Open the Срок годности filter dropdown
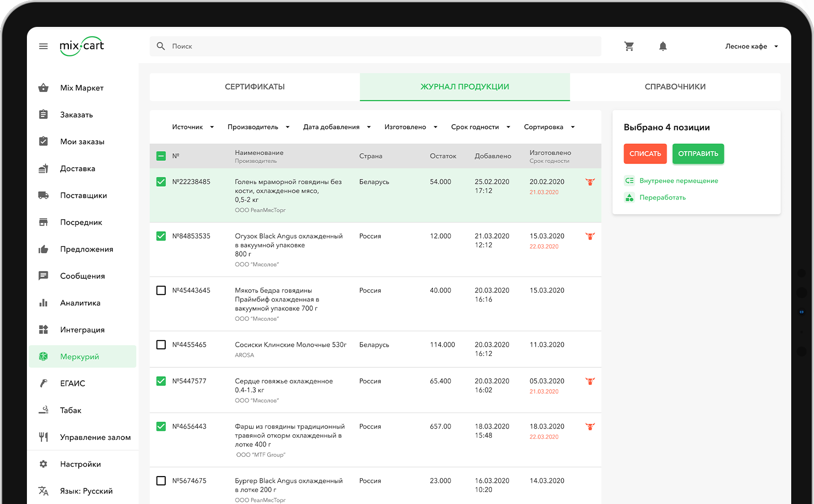Image resolution: width=814 pixels, height=504 pixels. 481,127
